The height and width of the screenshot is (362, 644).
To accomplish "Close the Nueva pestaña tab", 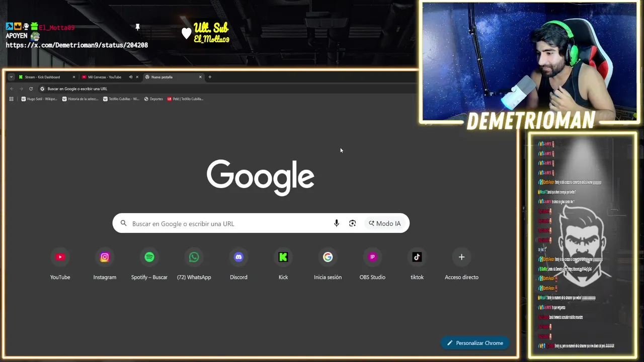I will pyautogui.click(x=200, y=77).
